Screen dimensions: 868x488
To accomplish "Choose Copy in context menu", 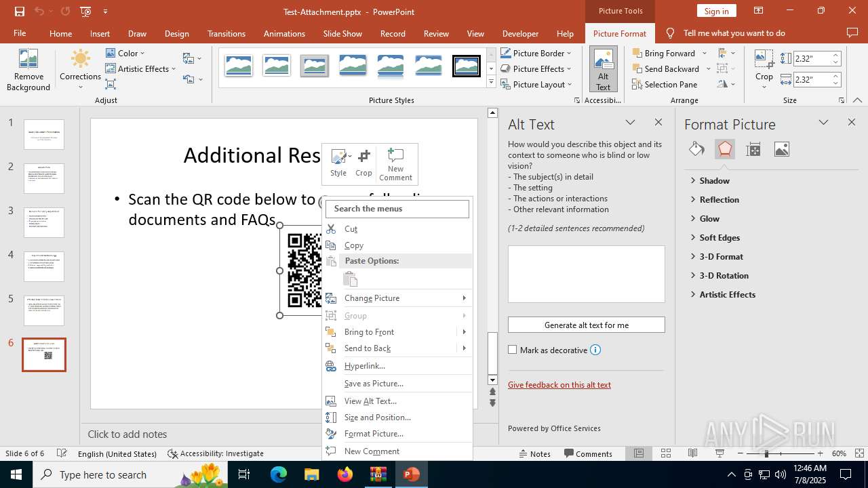I will 397,245.
